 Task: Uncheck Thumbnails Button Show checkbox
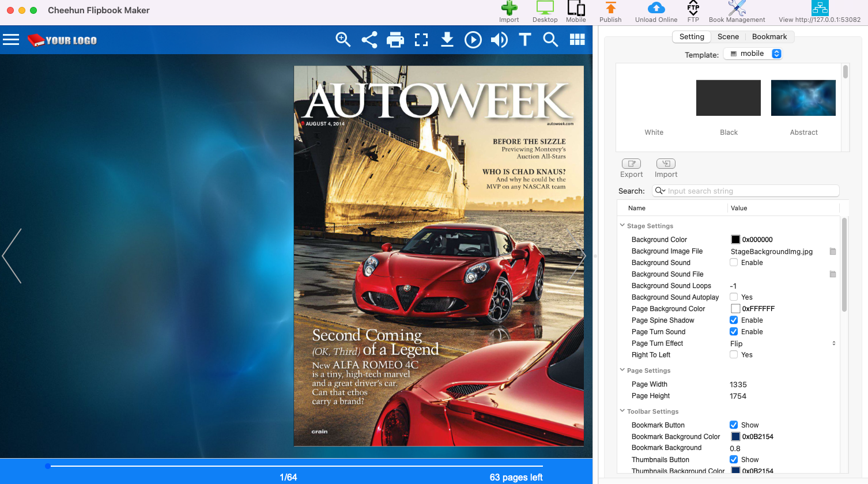(x=734, y=460)
